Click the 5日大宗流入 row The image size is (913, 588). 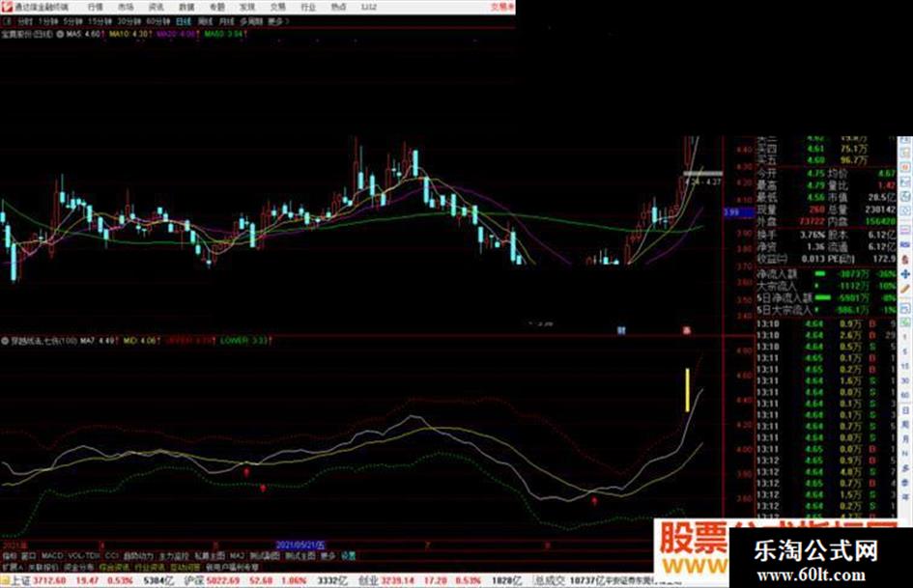(x=826, y=310)
